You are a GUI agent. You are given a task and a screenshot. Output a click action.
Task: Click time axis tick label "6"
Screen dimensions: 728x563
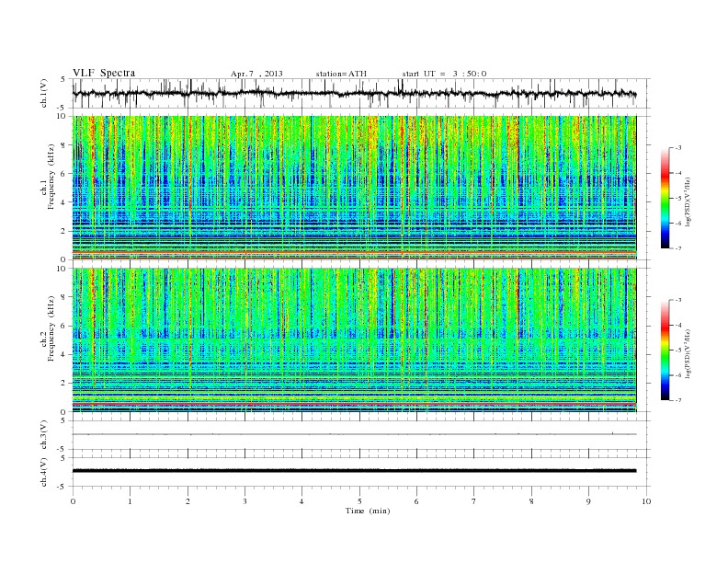tap(417, 501)
